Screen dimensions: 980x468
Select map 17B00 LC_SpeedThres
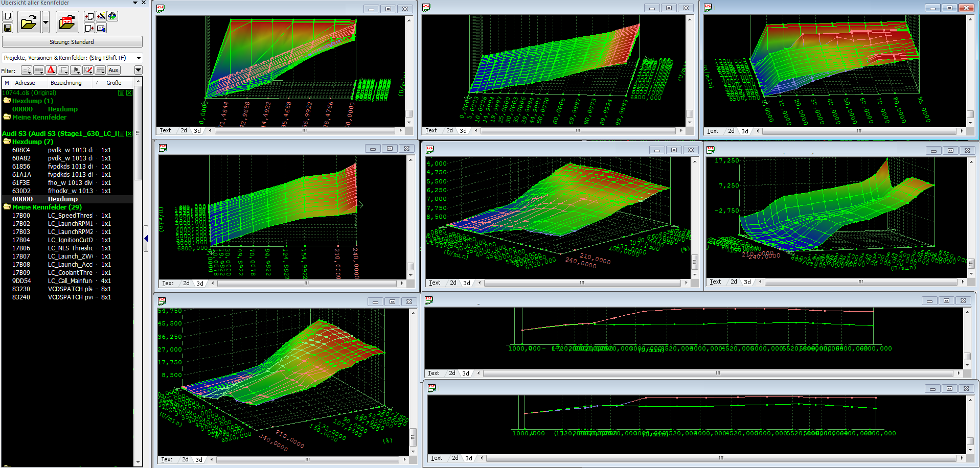(67, 216)
